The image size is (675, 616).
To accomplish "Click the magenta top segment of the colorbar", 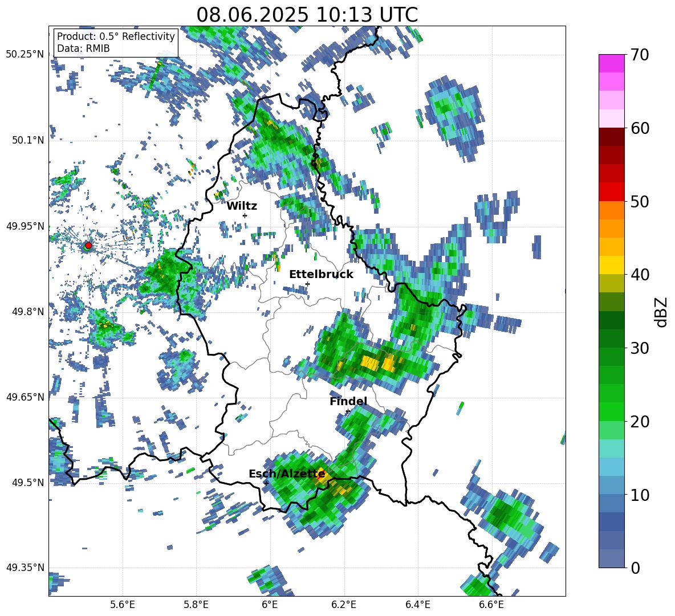I will point(611,63).
